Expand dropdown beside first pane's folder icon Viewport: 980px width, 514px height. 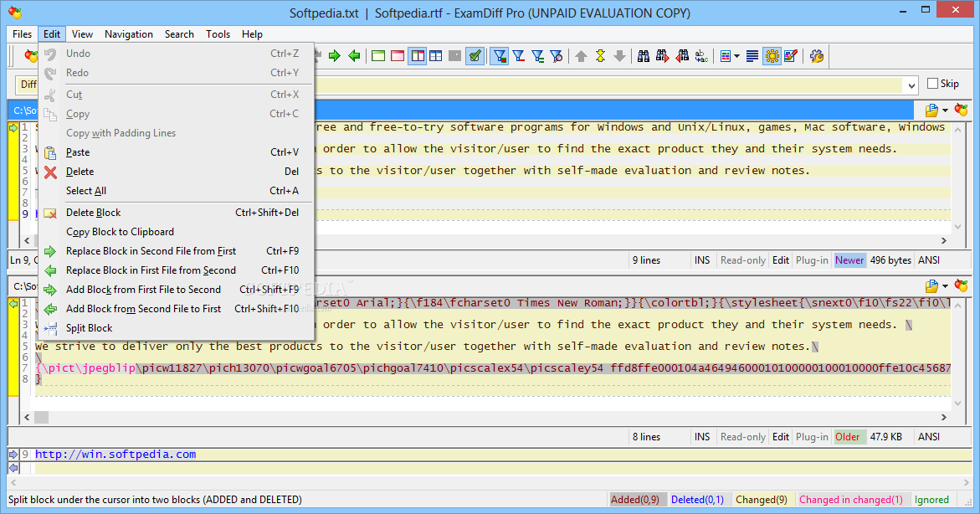[945, 111]
